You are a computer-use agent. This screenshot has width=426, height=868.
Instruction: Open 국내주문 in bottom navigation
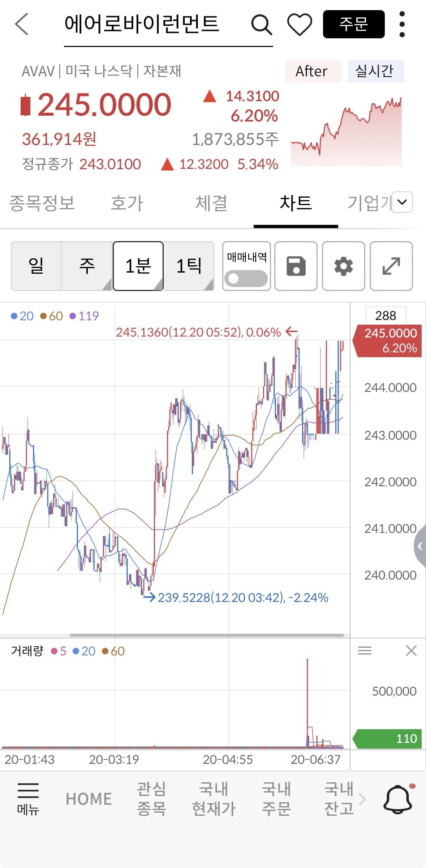click(276, 799)
